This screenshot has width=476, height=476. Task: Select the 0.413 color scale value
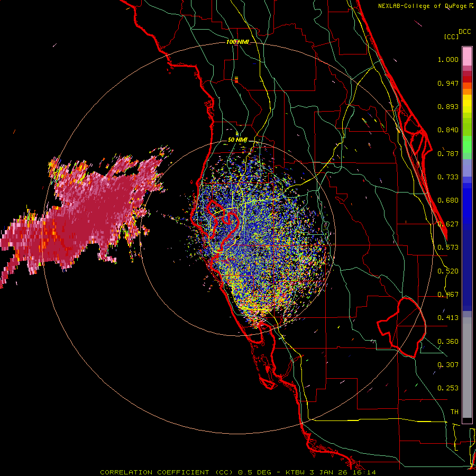448,318
